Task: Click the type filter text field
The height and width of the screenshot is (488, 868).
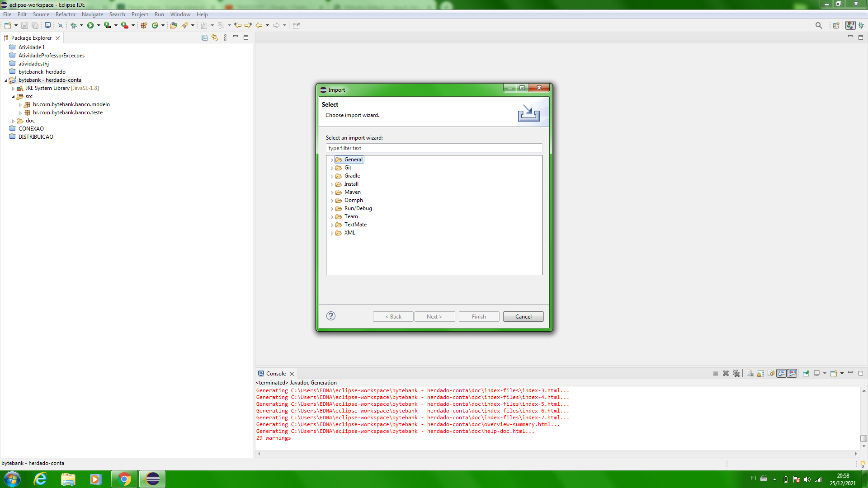Action: (x=434, y=148)
